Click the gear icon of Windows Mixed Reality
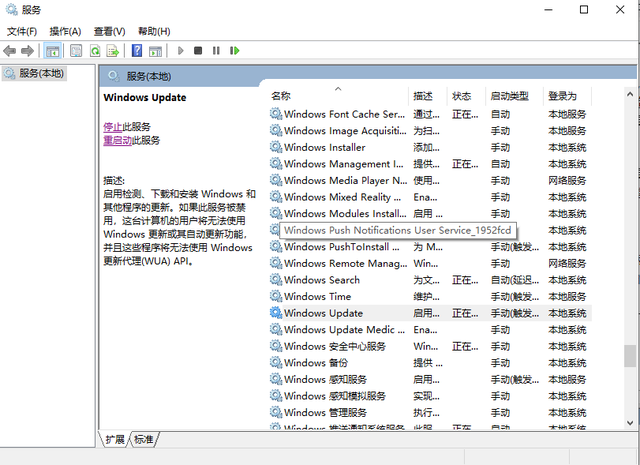This screenshot has height=465, width=640. pos(276,197)
